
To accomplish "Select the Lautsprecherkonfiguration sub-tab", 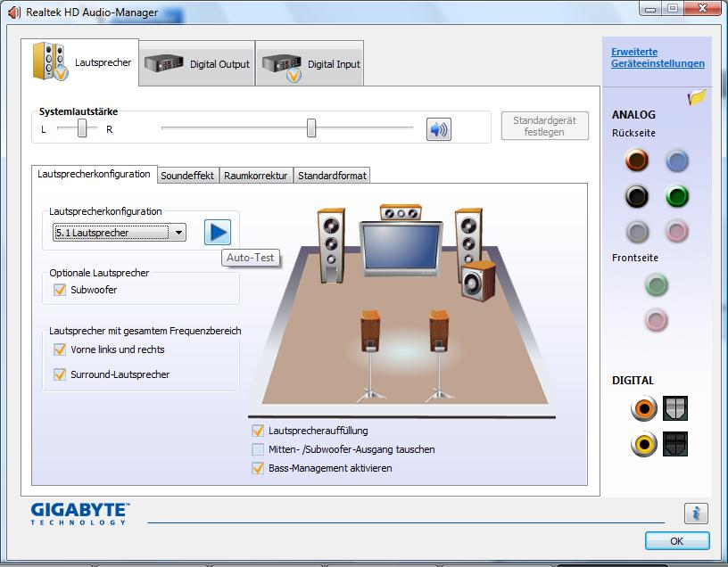I will point(95,174).
